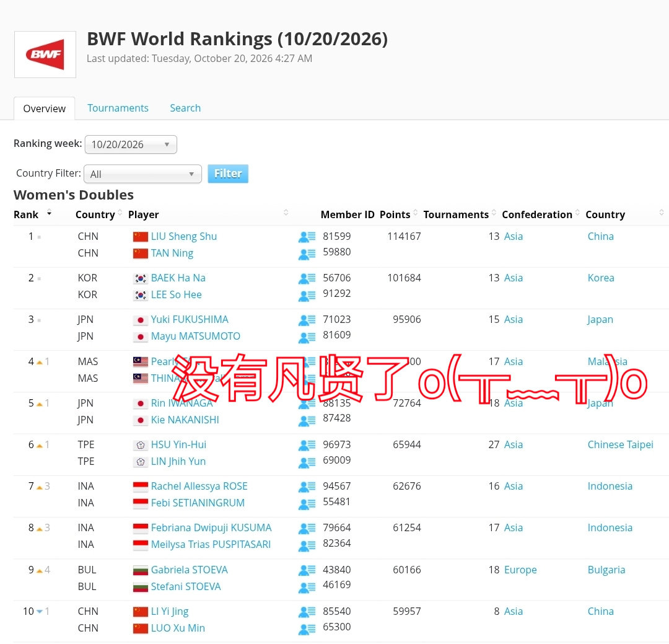Open the Bulgaria country link
This screenshot has height=644, width=669.
[606, 570]
